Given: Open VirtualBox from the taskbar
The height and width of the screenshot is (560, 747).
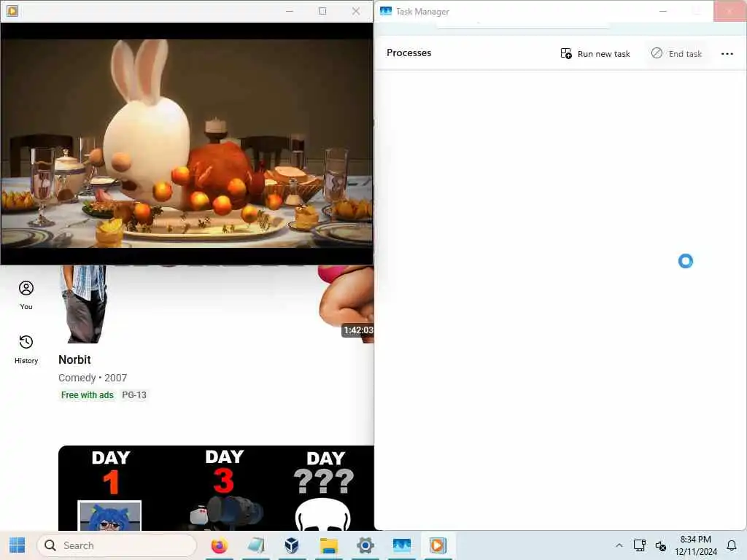Looking at the screenshot, I should tap(292, 545).
